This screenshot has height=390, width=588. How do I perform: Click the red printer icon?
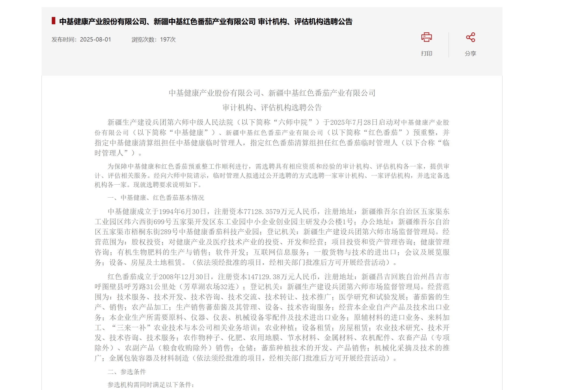click(427, 37)
